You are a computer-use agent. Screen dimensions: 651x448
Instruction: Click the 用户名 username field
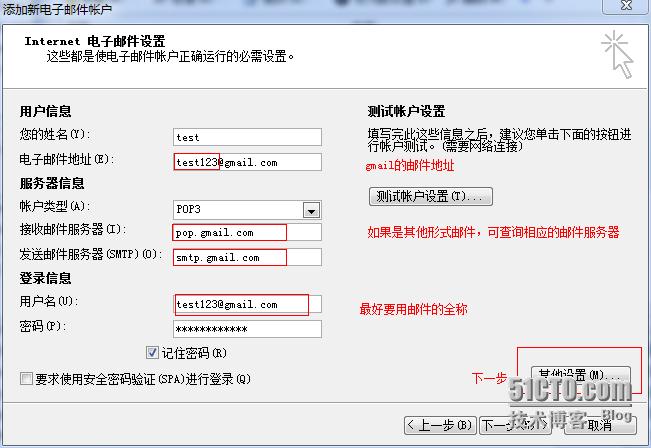247,304
